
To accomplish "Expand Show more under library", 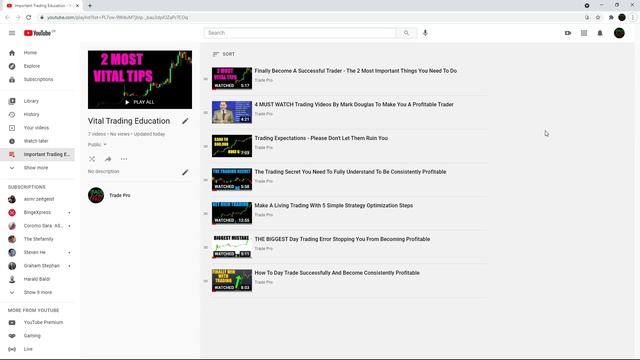I will (x=37, y=168).
